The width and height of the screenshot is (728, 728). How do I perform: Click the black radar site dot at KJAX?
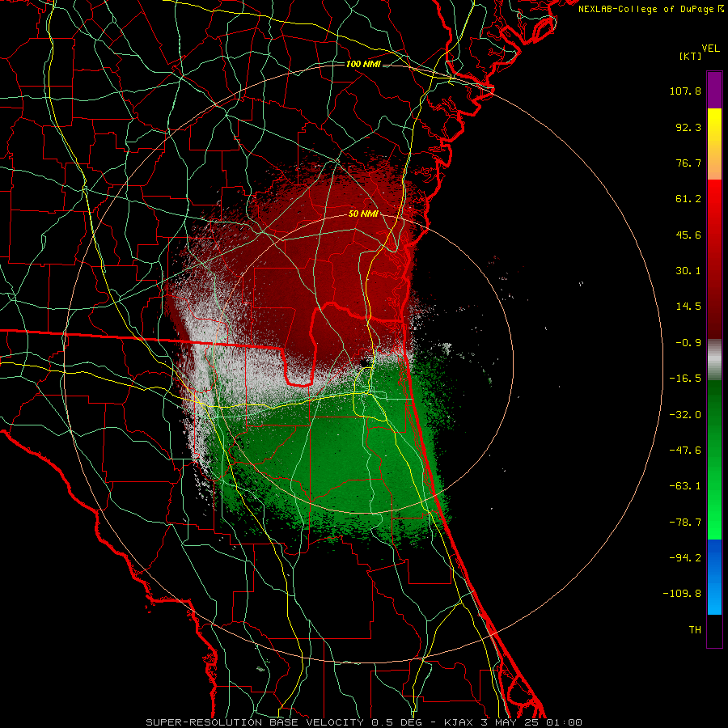(366, 362)
